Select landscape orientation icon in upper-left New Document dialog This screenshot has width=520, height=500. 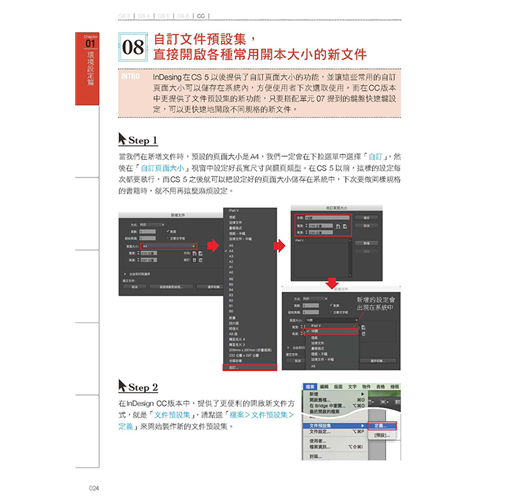(x=201, y=253)
